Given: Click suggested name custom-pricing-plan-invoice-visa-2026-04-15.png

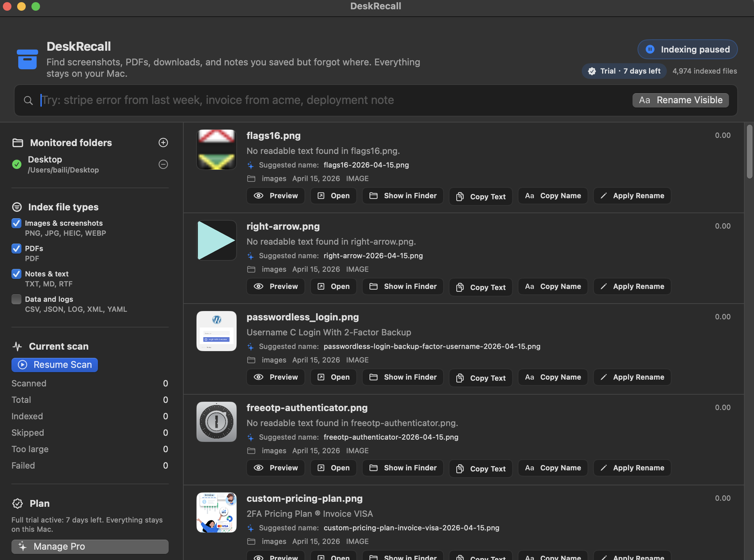Looking at the screenshot, I should [x=411, y=528].
